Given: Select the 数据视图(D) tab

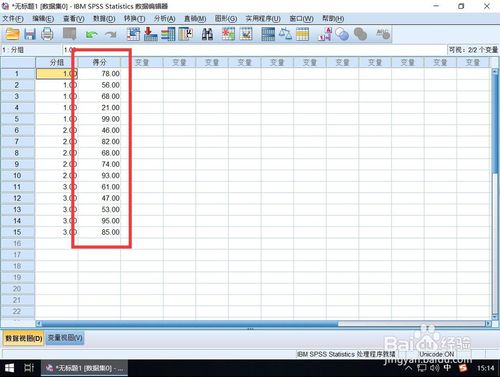Looking at the screenshot, I should coord(24,338).
